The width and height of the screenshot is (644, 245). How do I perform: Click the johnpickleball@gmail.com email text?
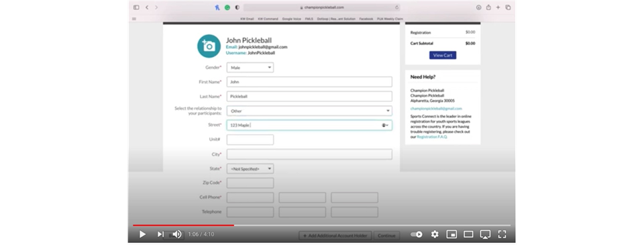tap(263, 47)
